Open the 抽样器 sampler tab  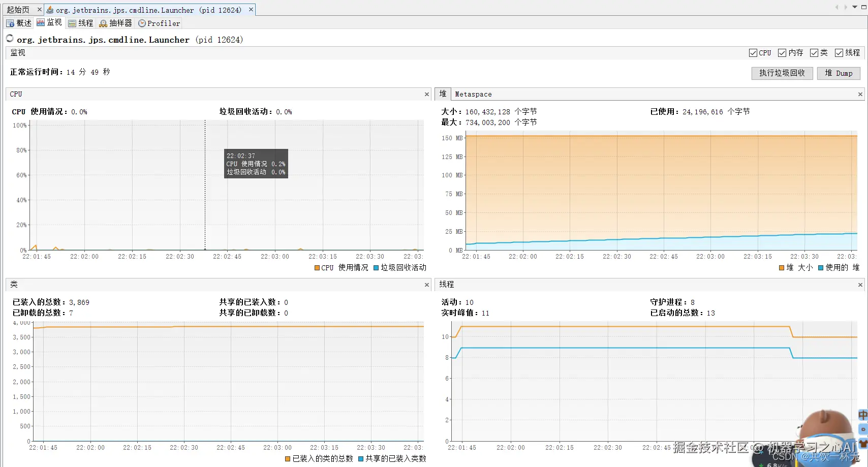click(x=115, y=23)
